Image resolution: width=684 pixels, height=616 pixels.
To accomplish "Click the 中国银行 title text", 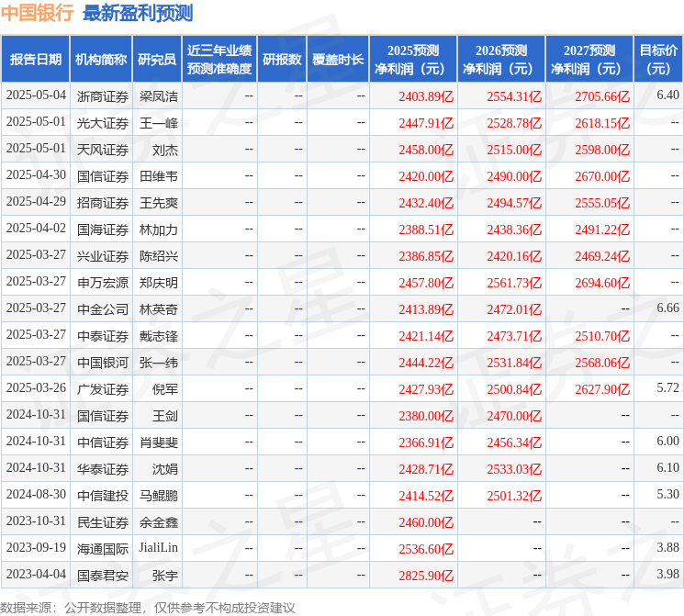I will click(37, 12).
